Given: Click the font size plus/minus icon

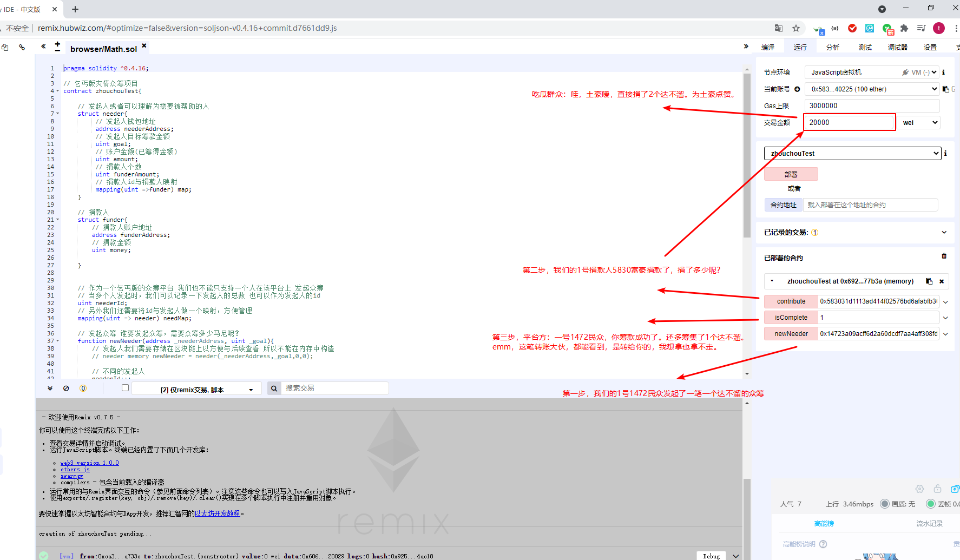Looking at the screenshot, I should click(57, 47).
